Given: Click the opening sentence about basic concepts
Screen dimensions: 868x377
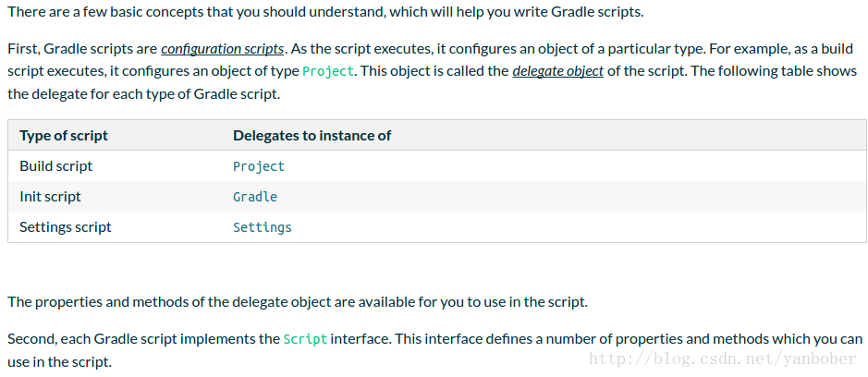Looking at the screenshot, I should 326,12.
